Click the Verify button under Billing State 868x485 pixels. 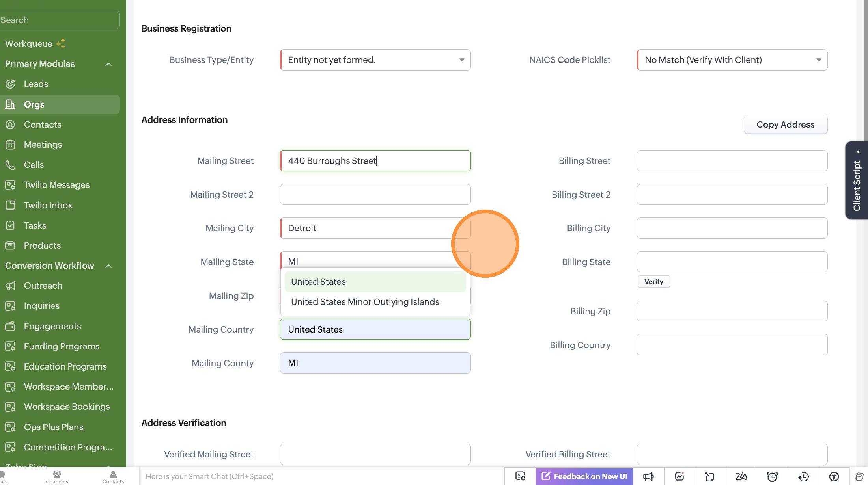click(653, 282)
